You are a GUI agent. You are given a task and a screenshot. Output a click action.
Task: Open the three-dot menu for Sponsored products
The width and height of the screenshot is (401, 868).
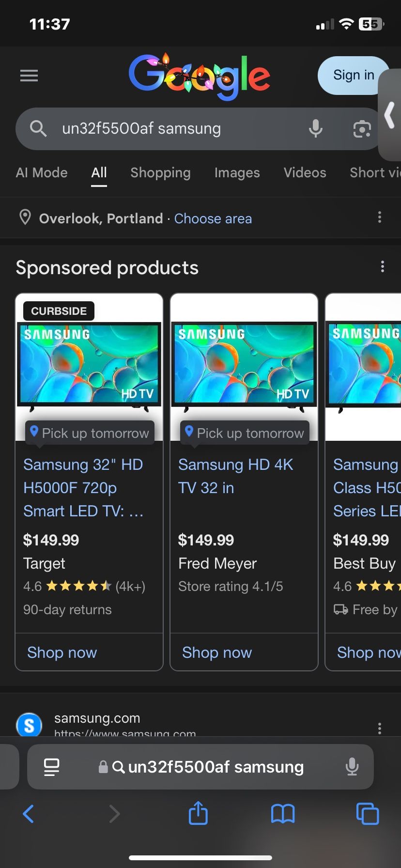point(382,266)
